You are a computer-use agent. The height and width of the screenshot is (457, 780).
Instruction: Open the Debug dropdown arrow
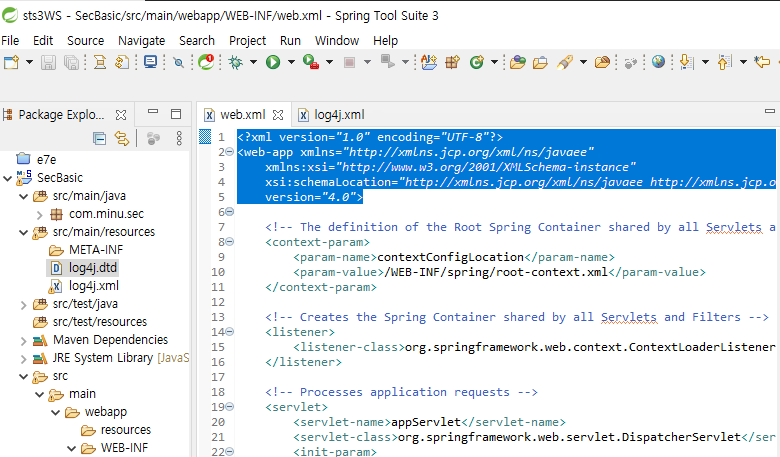point(253,62)
